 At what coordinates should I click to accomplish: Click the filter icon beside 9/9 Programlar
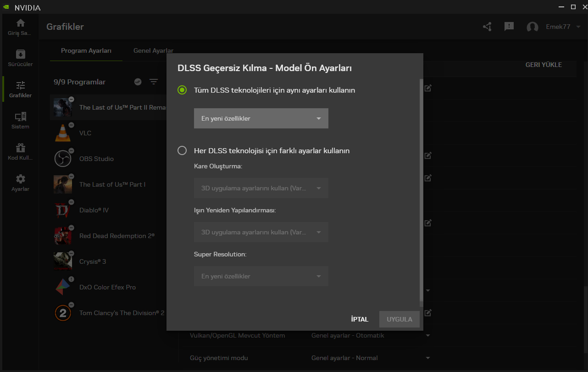tap(154, 82)
